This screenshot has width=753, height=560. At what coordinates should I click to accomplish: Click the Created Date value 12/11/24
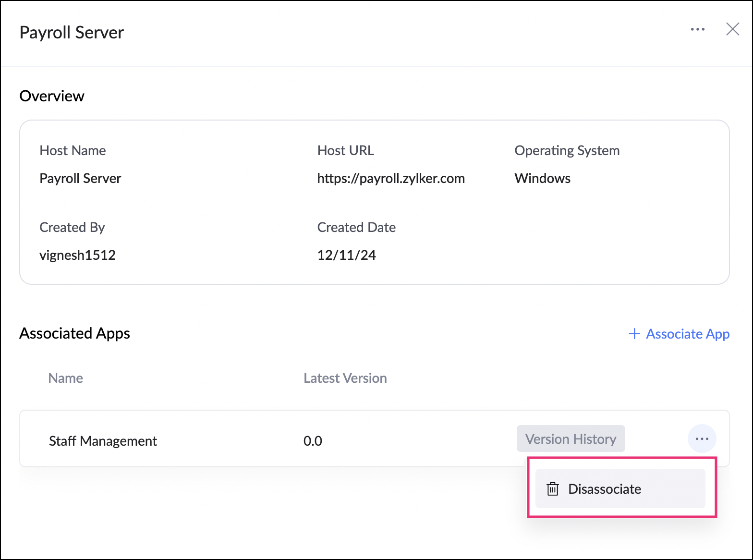coord(346,255)
